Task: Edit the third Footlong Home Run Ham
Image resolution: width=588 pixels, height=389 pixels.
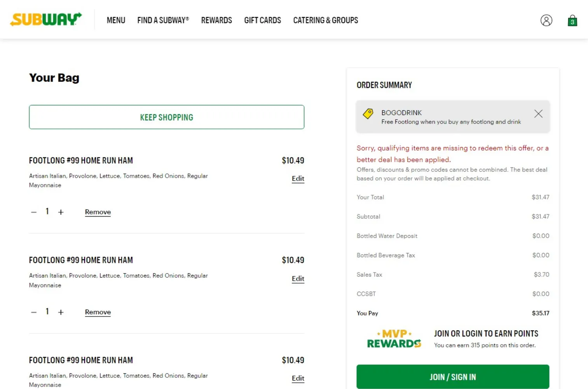Action: click(298, 378)
